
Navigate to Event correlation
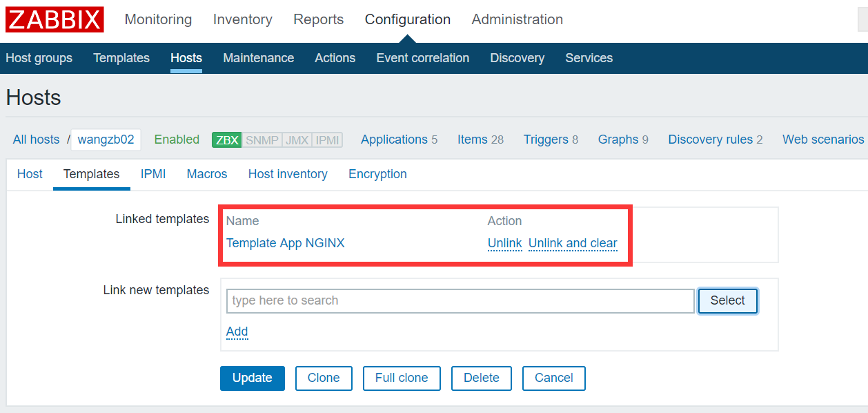coord(422,58)
